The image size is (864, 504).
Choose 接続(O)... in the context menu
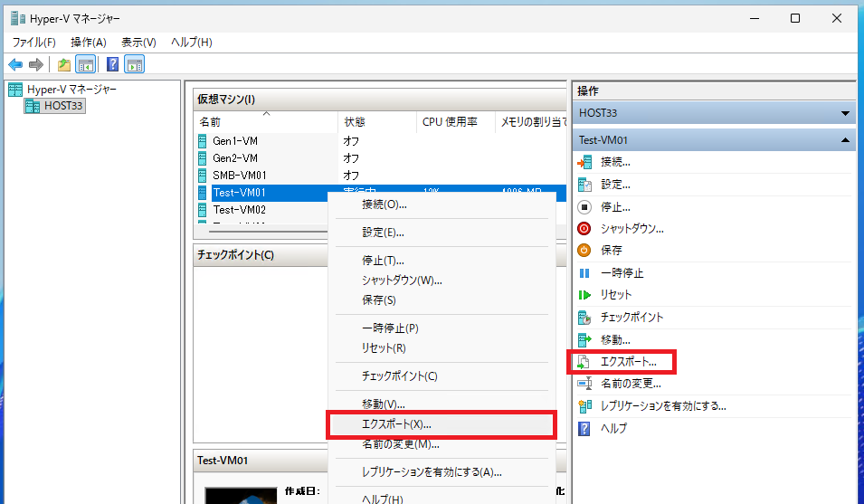click(x=441, y=204)
